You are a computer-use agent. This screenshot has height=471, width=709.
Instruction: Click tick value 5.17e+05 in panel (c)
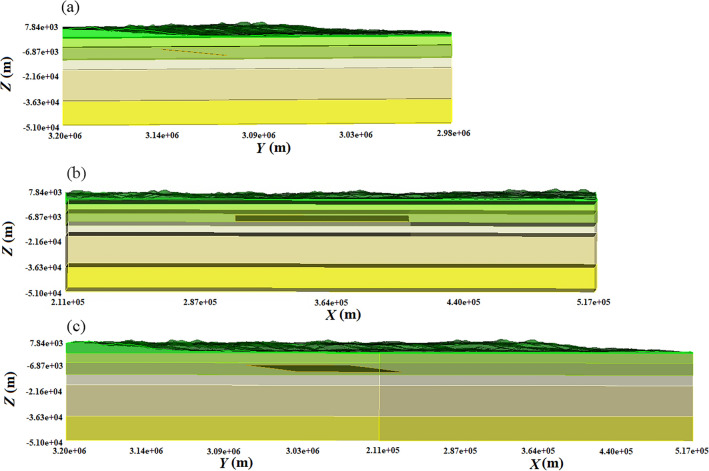click(692, 451)
